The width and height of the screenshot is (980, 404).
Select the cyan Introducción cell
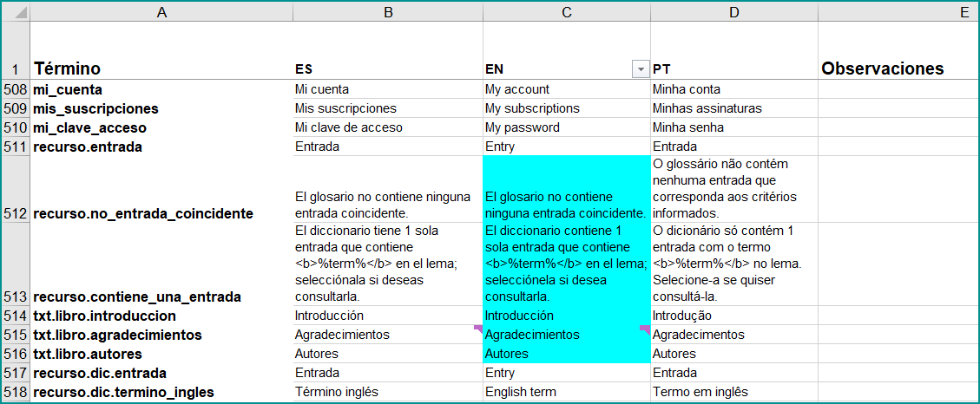click(x=566, y=316)
